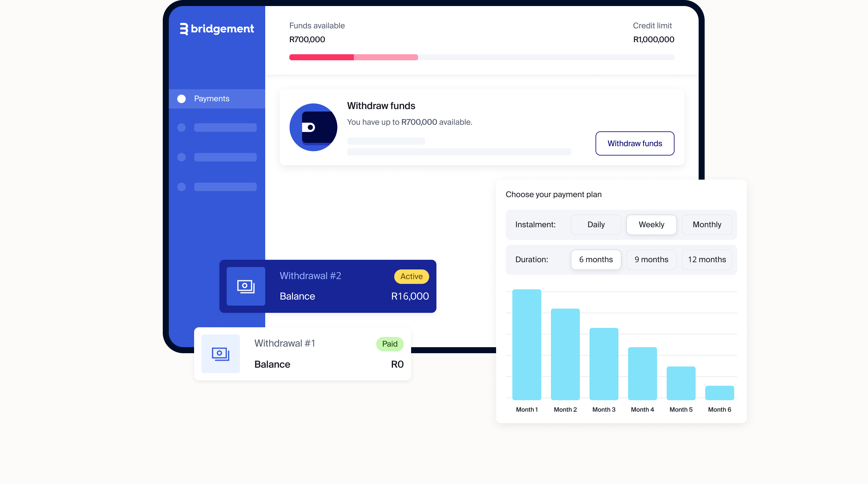Click the Active status badge
868x484 pixels.
[411, 276]
